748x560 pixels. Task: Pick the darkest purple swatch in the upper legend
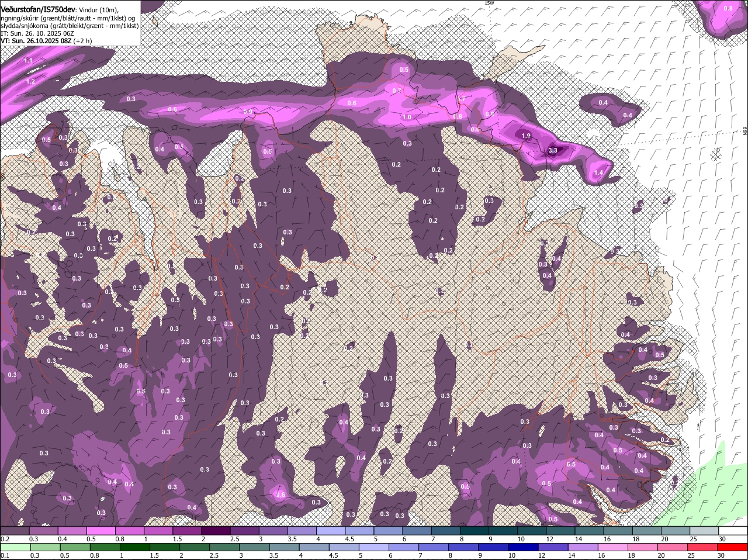coord(216,531)
